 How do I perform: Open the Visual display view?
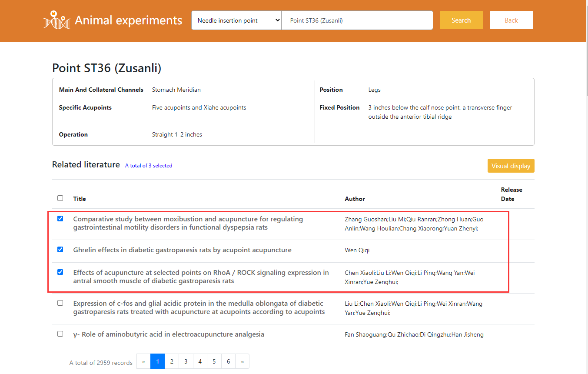(511, 166)
